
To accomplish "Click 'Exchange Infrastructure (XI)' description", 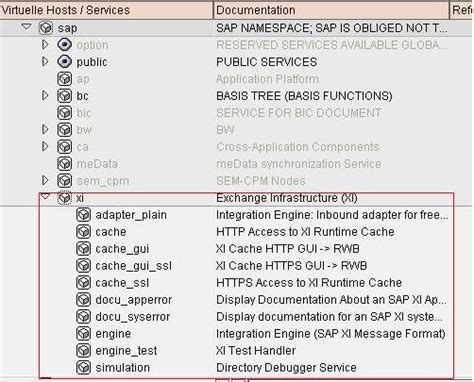I will coord(286,198).
